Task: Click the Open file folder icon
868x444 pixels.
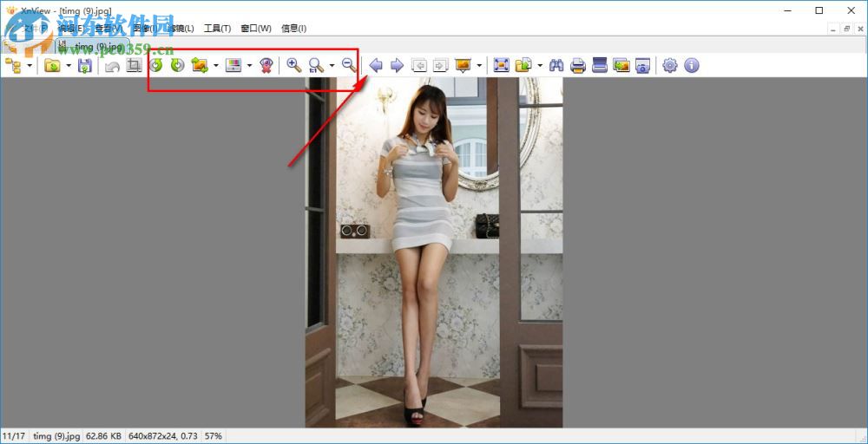Action: (x=53, y=66)
